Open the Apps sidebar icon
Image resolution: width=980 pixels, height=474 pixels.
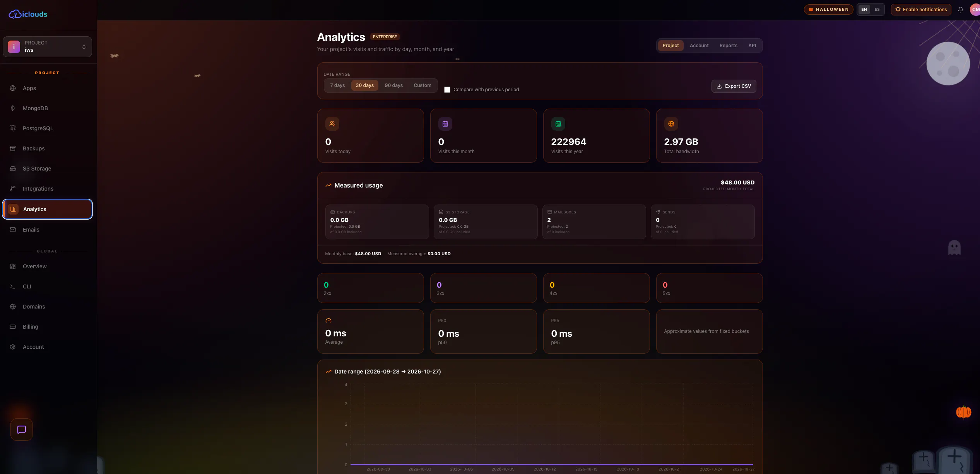coord(13,88)
